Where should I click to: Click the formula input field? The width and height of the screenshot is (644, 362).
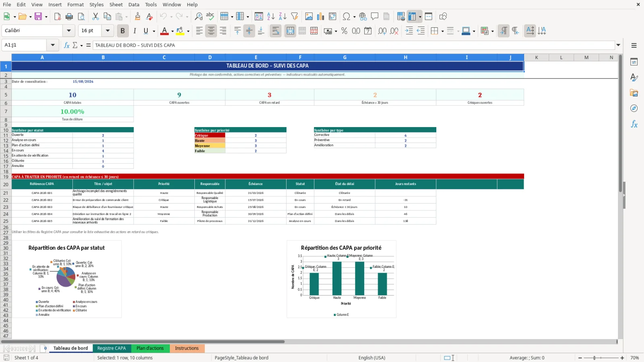tap(353, 45)
